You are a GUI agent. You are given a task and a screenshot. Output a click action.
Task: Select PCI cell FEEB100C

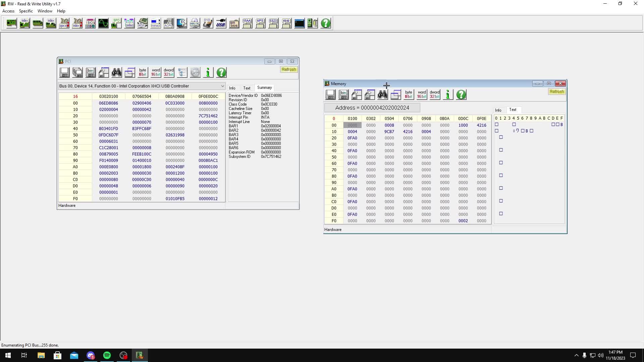click(x=142, y=154)
